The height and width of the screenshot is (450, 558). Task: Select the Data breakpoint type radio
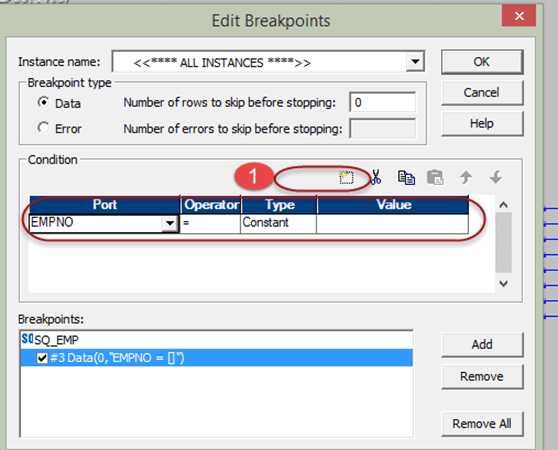(43, 102)
